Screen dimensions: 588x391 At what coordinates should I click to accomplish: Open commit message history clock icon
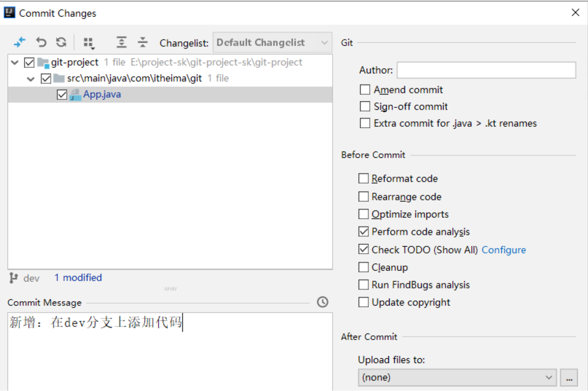[322, 302]
